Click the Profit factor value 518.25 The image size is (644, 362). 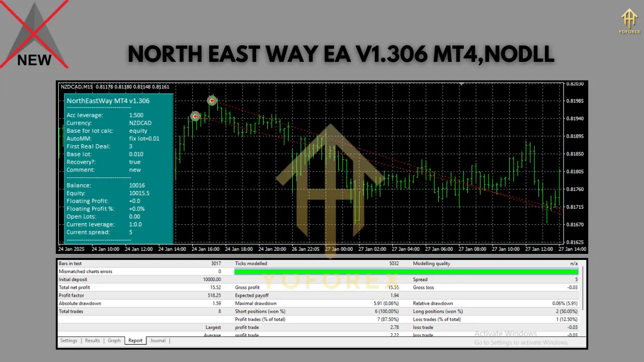tap(214, 296)
